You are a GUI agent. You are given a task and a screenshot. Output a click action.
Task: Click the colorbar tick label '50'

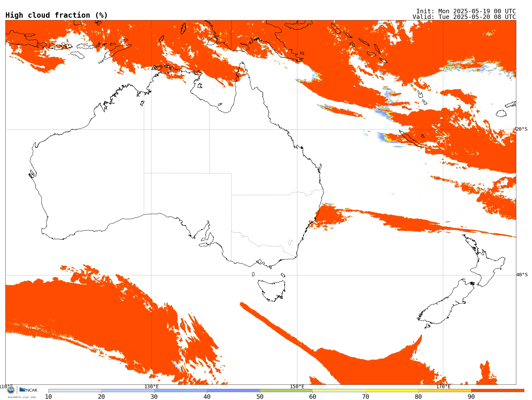coord(260,397)
